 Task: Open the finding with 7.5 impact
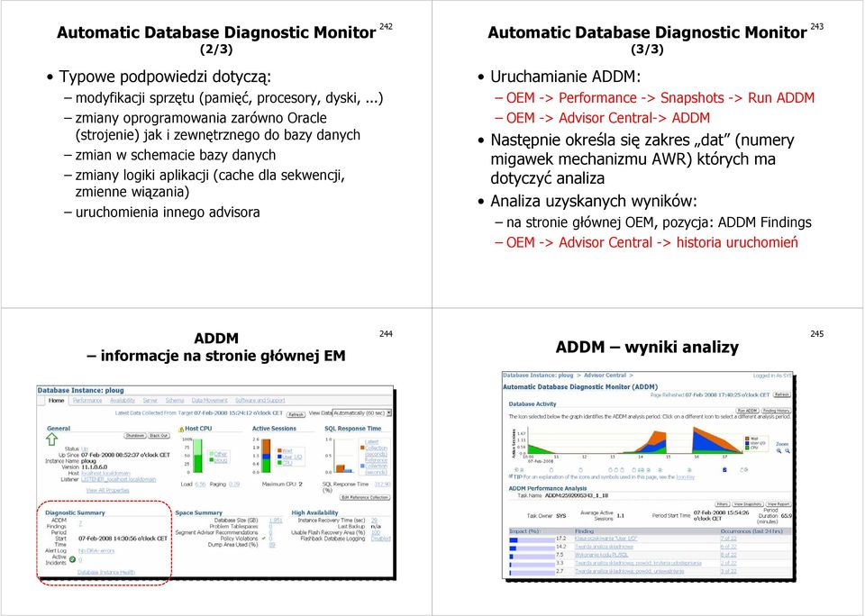click(x=601, y=555)
